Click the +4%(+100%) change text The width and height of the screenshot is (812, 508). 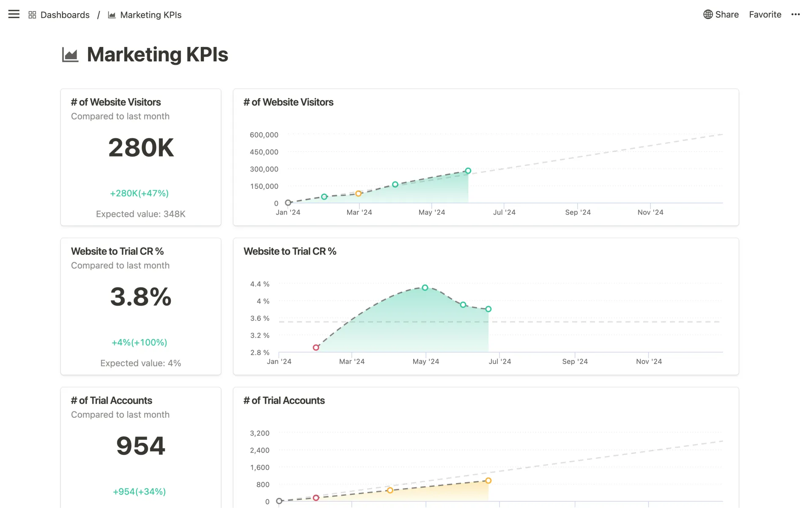pyautogui.click(x=139, y=342)
